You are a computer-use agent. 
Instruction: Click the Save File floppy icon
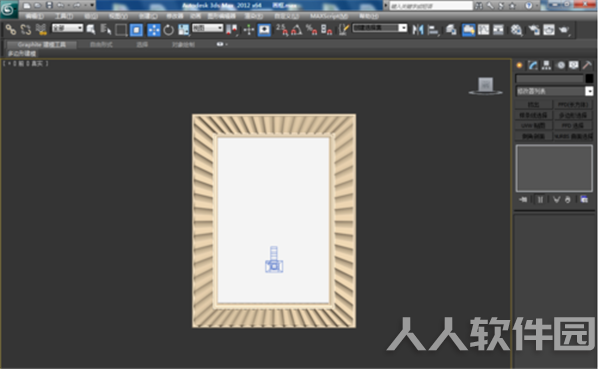pyautogui.click(x=49, y=5)
